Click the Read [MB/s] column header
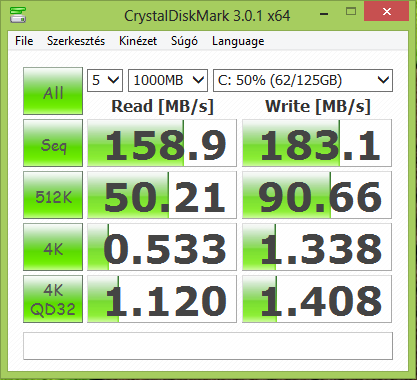 pos(162,107)
